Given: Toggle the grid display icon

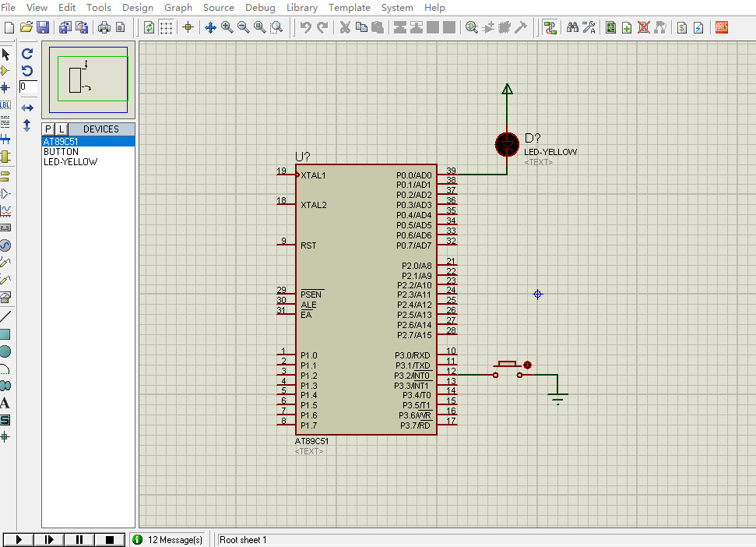Looking at the screenshot, I should [166, 27].
